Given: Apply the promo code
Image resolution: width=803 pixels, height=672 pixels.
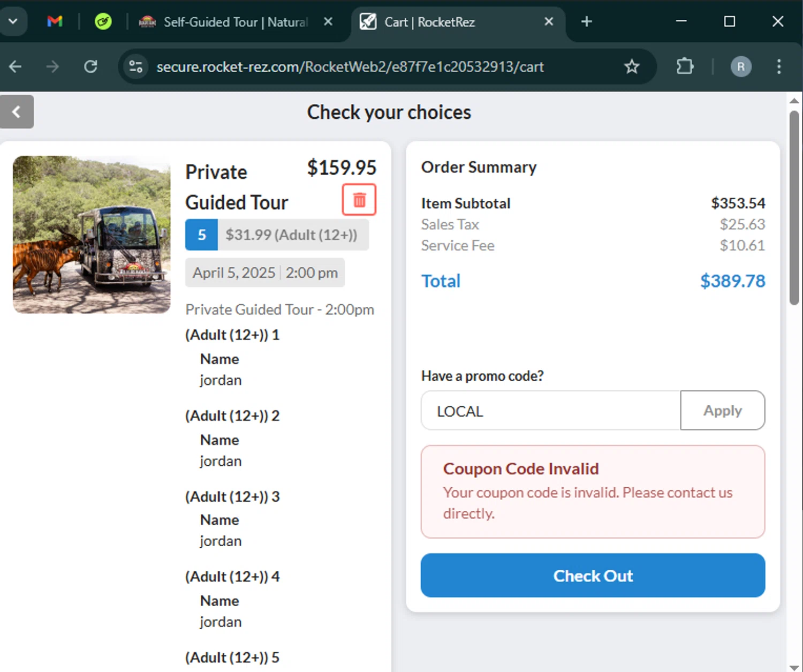Looking at the screenshot, I should point(723,411).
